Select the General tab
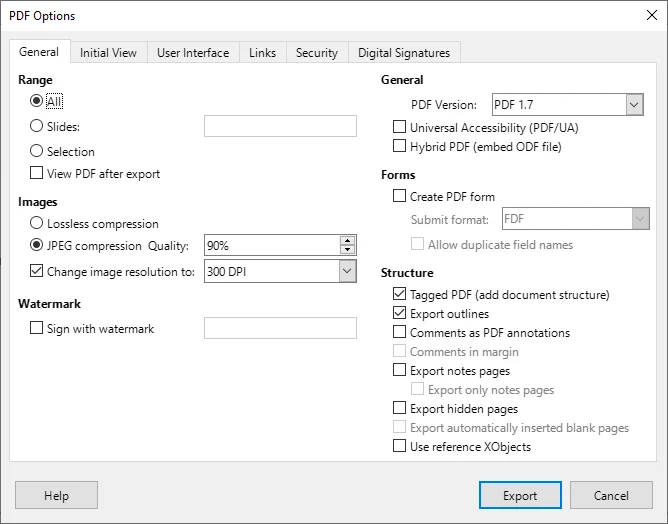This screenshot has width=668, height=524. tap(39, 52)
